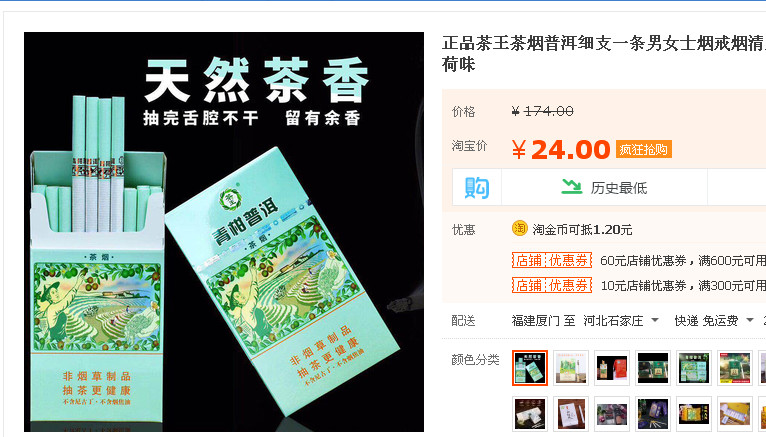Open the 快递 免运费 shipping dropdown

(x=714, y=321)
